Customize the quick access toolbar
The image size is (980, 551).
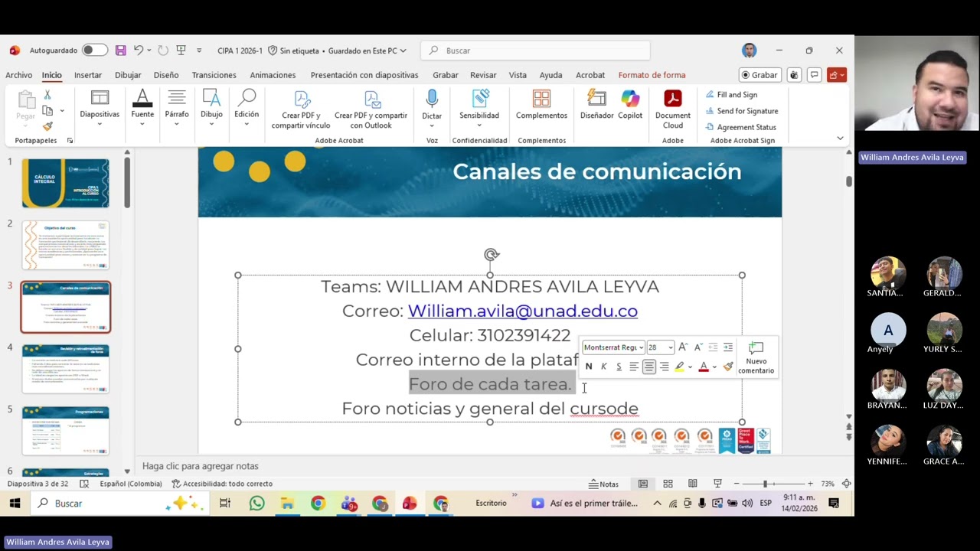pyautogui.click(x=199, y=51)
